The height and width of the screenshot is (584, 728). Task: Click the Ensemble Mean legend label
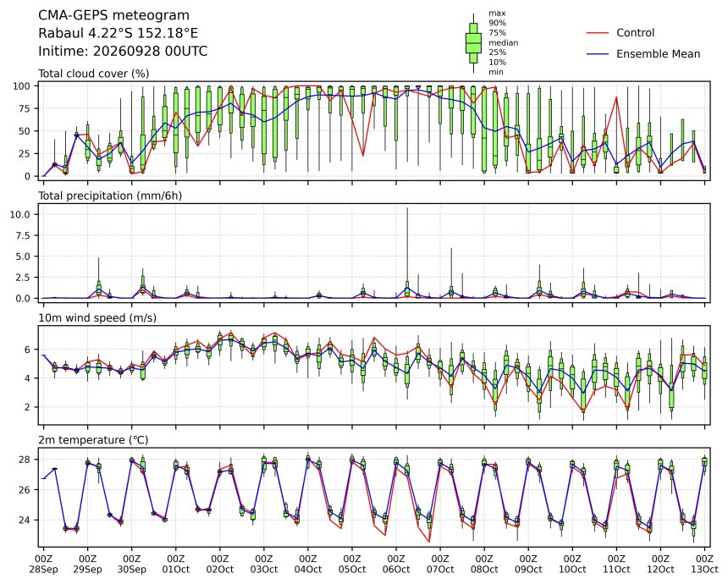(x=659, y=54)
